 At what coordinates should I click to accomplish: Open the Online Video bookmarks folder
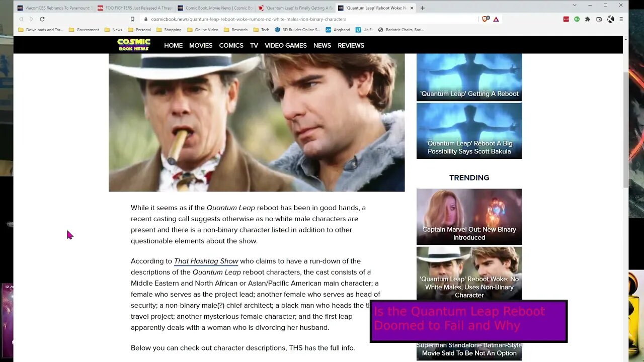pyautogui.click(x=203, y=30)
